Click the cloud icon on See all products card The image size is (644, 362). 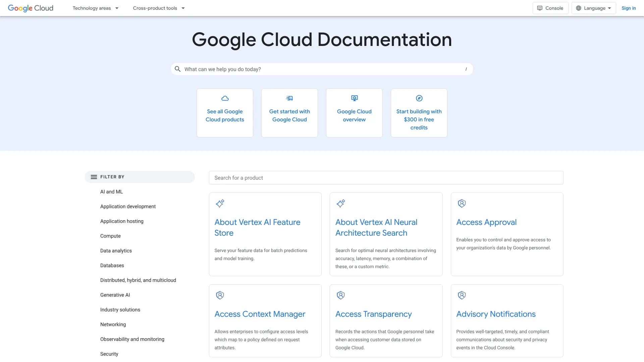[x=225, y=98]
